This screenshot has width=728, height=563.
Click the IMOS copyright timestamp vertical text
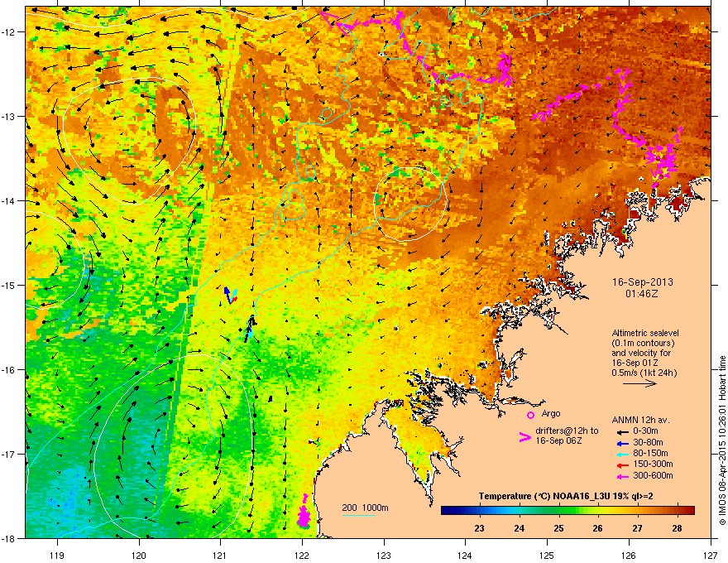click(x=722, y=440)
